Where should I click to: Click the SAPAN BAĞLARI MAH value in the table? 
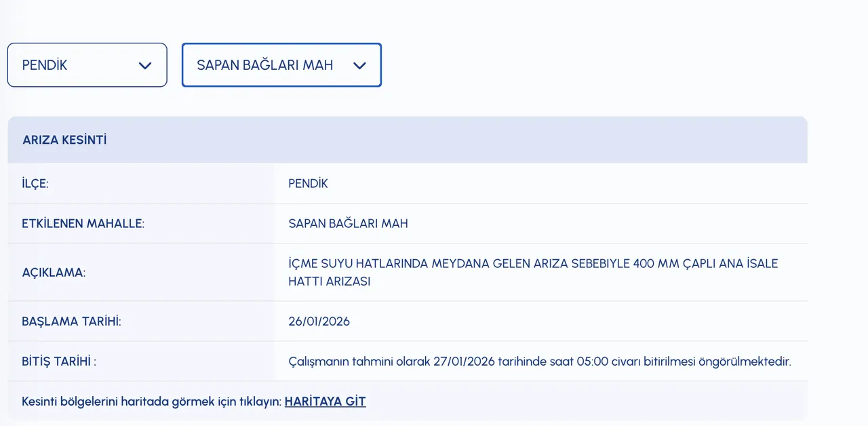pos(348,223)
